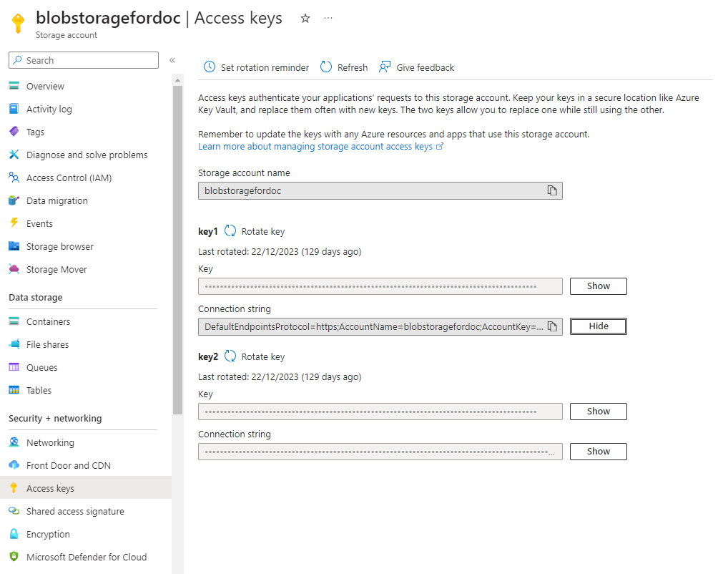This screenshot has height=574, width=728.
Task: Click the favorite star icon beside Access keys
Action: pos(305,18)
